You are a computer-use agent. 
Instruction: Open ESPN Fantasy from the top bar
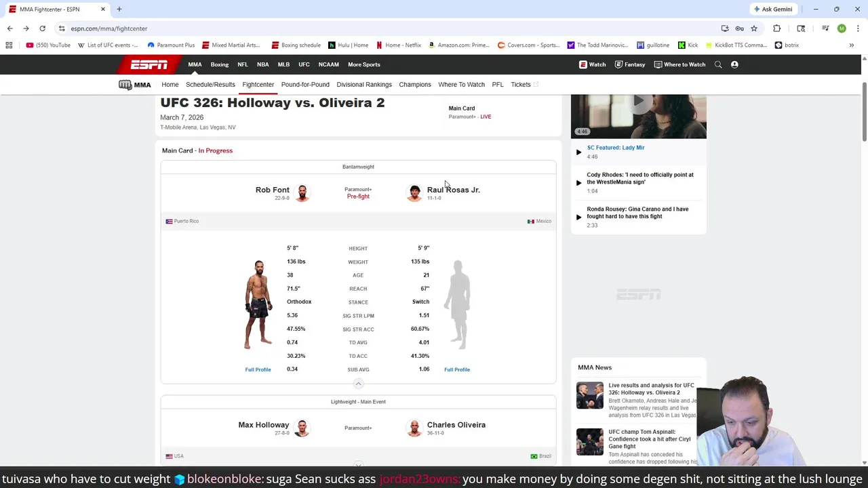pyautogui.click(x=630, y=64)
